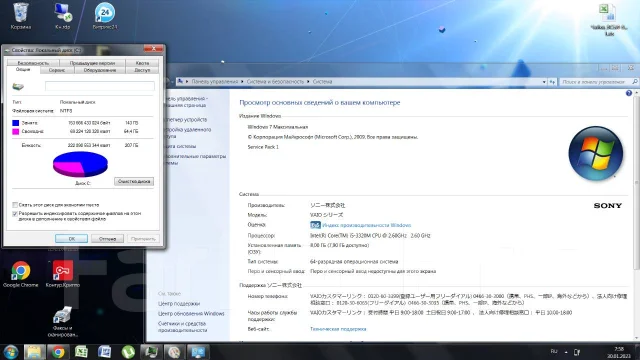Open Windows Explorer from the taskbar
The height and width of the screenshot is (360, 640).
[x=34, y=352]
